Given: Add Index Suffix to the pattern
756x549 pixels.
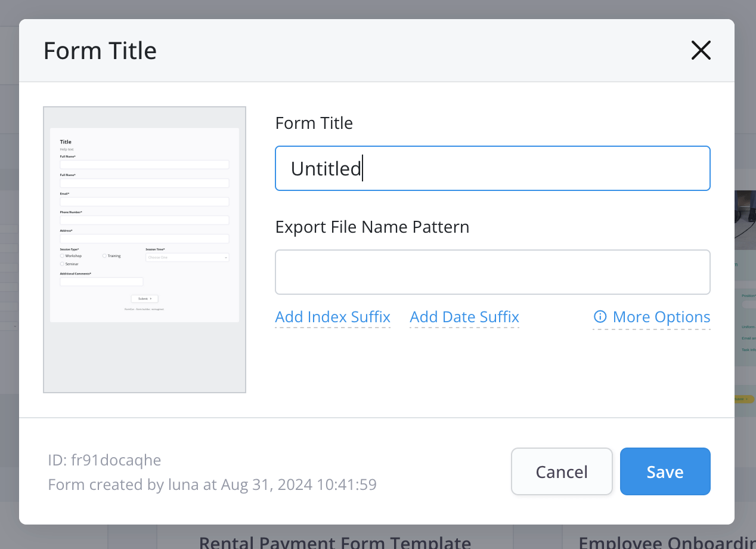Looking at the screenshot, I should click(x=333, y=317).
